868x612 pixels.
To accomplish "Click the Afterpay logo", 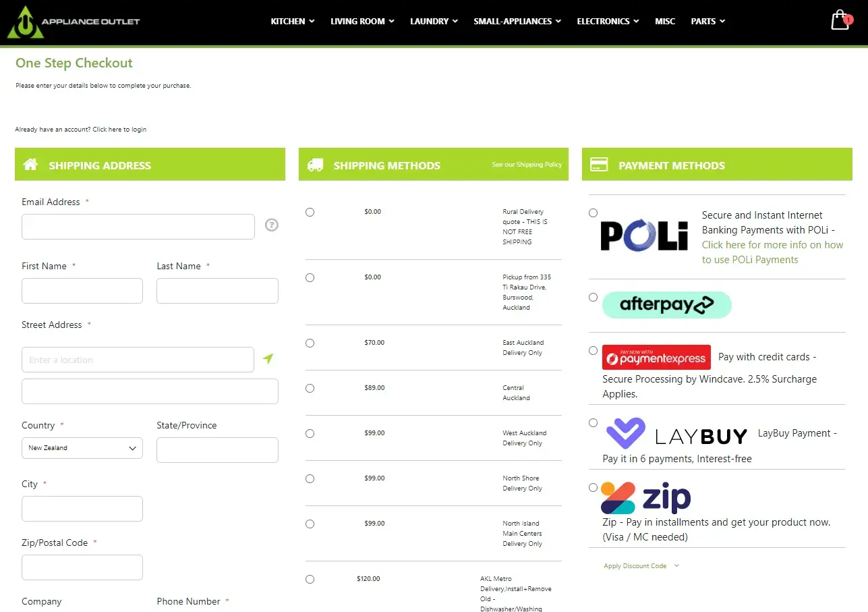I will (x=666, y=305).
